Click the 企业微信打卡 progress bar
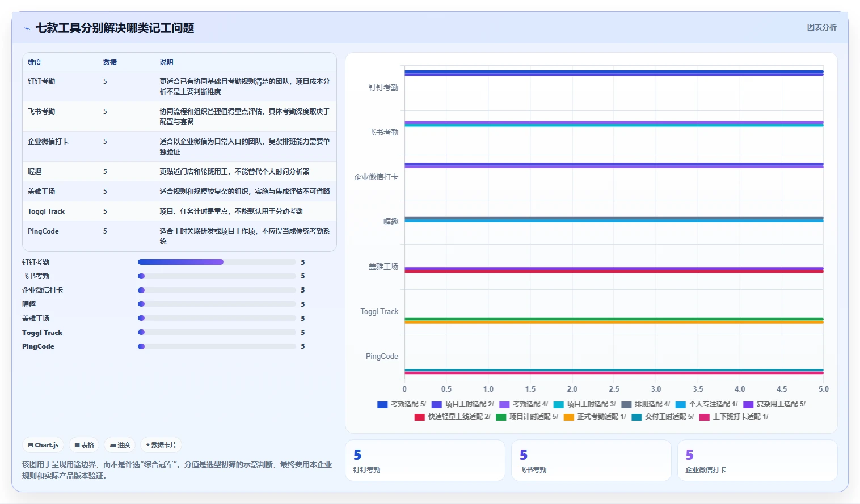 217,290
